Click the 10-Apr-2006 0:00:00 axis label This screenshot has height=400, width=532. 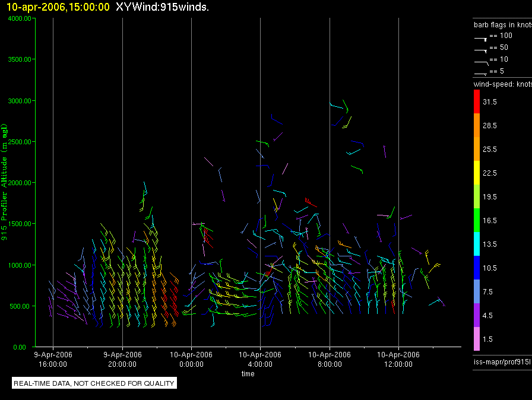pyautogui.click(x=191, y=359)
